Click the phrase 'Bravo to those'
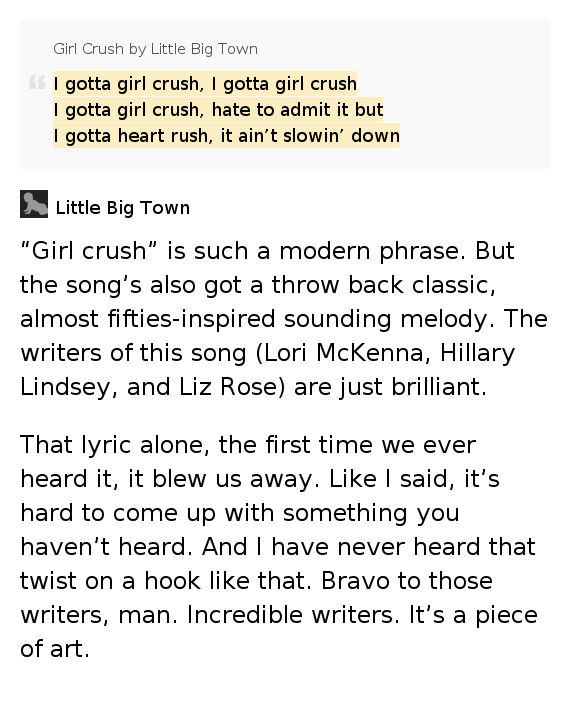This screenshot has width=570, height=710. pos(407,580)
